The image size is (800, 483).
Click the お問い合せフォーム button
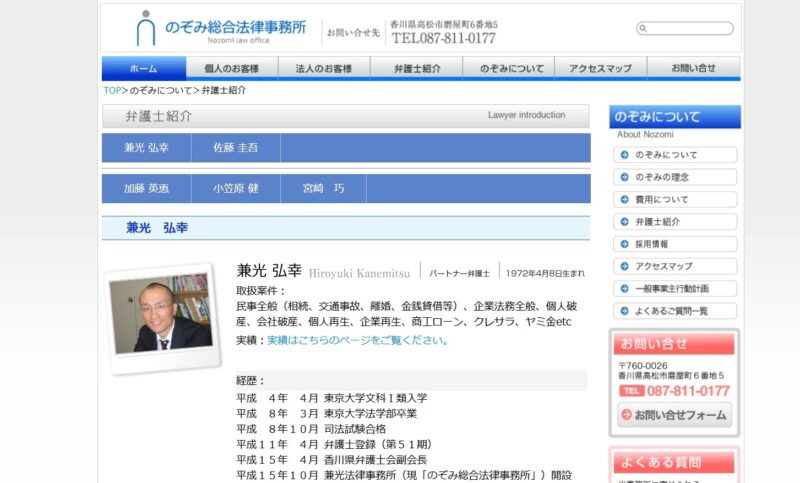[x=674, y=415]
